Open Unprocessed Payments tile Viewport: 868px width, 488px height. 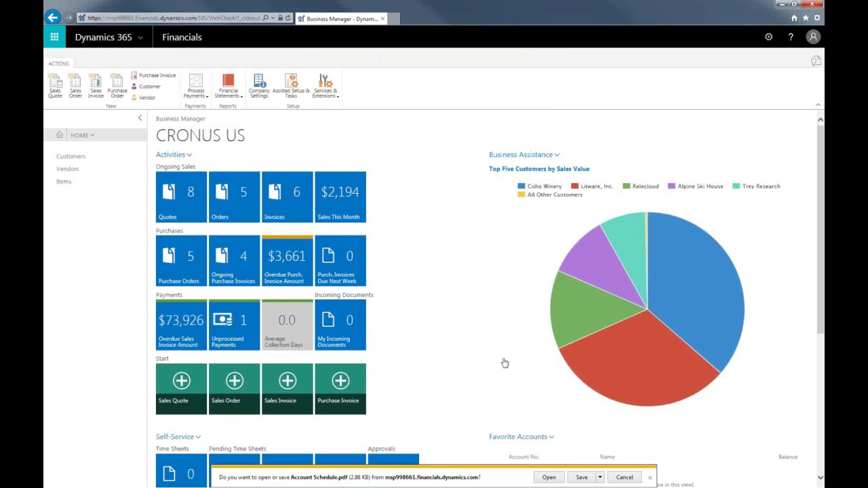(x=234, y=325)
